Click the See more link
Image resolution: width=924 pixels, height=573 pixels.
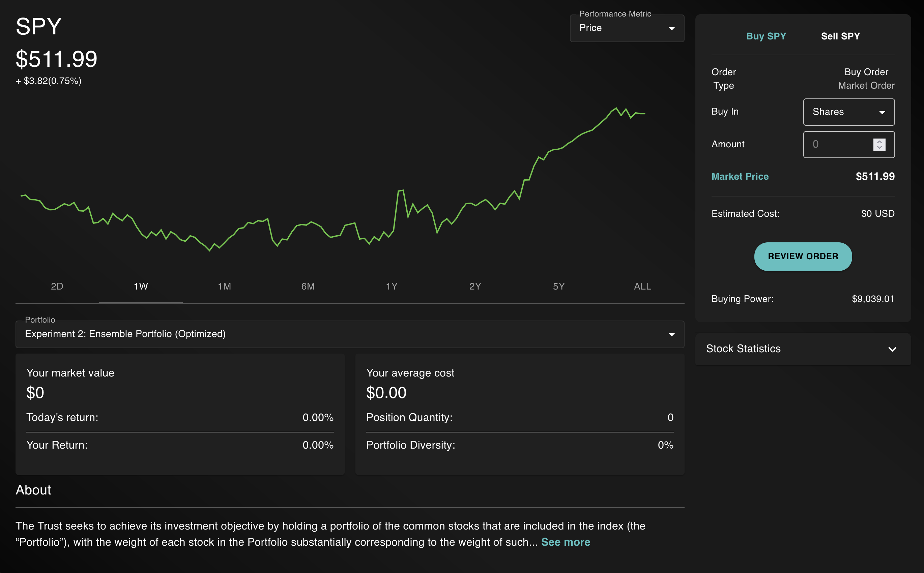[x=565, y=542]
